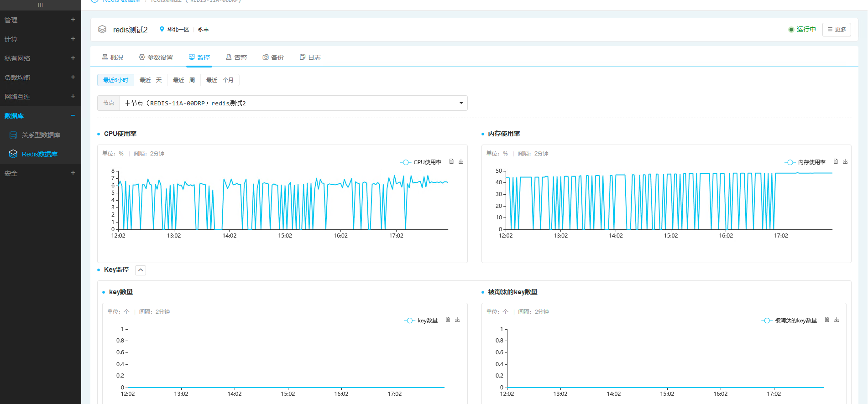Viewport: 868px width, 404px height.
Task: Download the memory usage chart
Action: (845, 161)
